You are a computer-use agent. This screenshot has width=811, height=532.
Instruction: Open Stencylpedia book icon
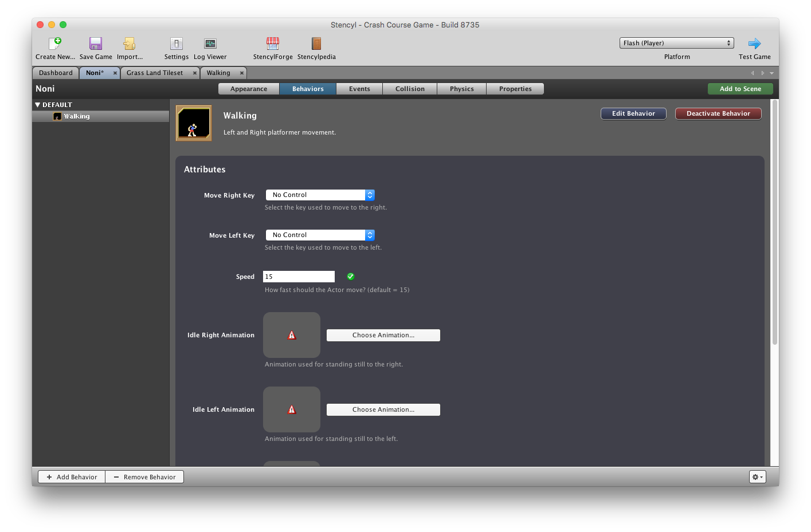[x=316, y=44]
